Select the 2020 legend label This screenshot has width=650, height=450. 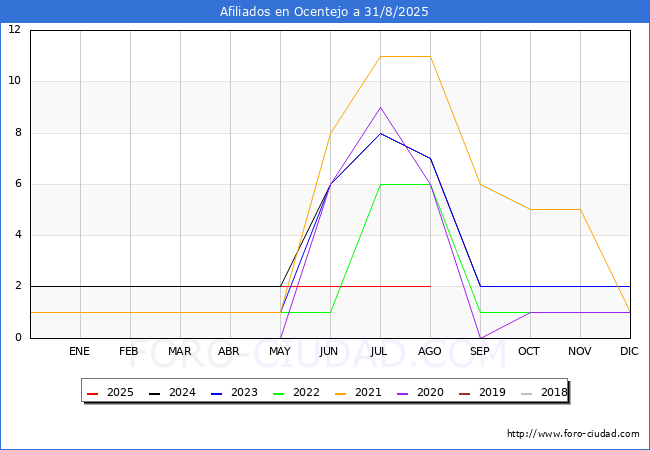(x=429, y=393)
